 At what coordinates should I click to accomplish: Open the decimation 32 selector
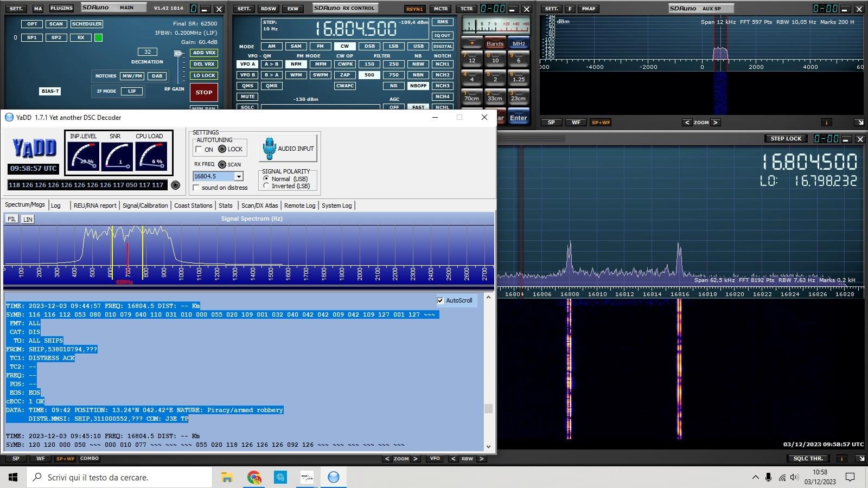pyautogui.click(x=148, y=52)
